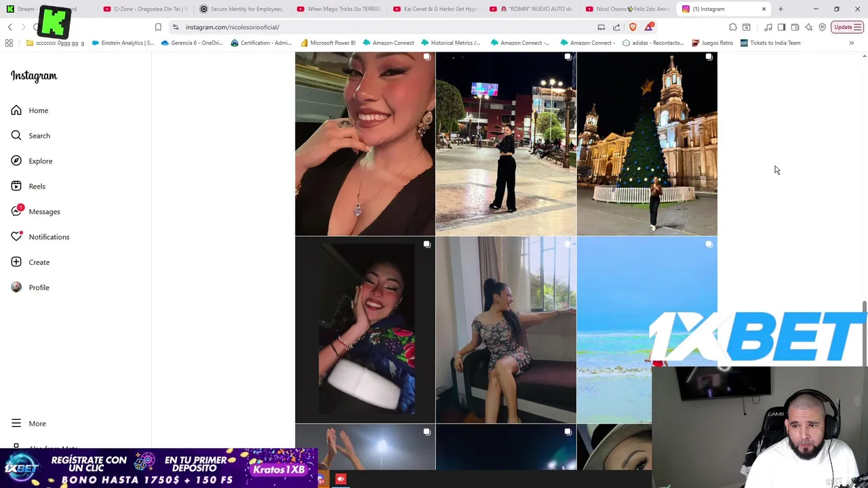Screen dimensions: 868x488
Task: Go back with the browser back arrow
Action: tap(9, 27)
